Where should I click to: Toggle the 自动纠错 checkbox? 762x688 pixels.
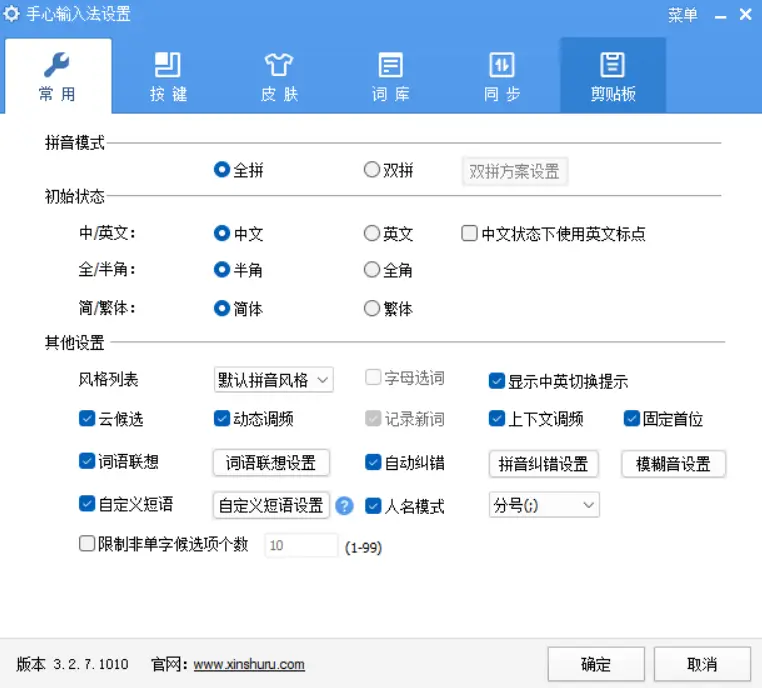[405, 463]
